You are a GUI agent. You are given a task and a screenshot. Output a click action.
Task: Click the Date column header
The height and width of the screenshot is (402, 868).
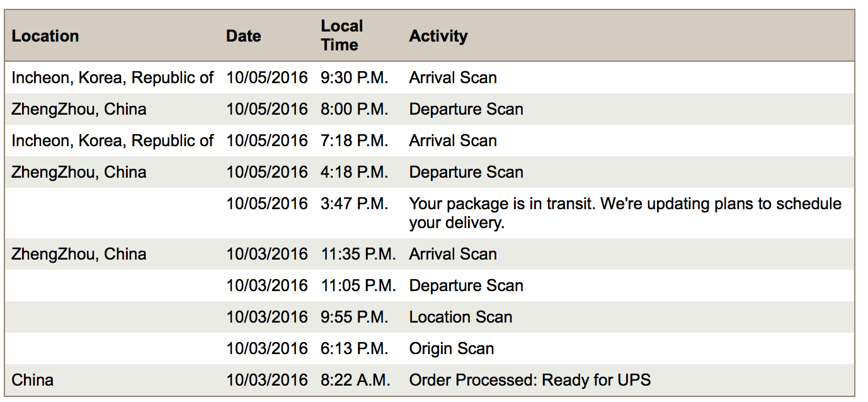(x=243, y=36)
